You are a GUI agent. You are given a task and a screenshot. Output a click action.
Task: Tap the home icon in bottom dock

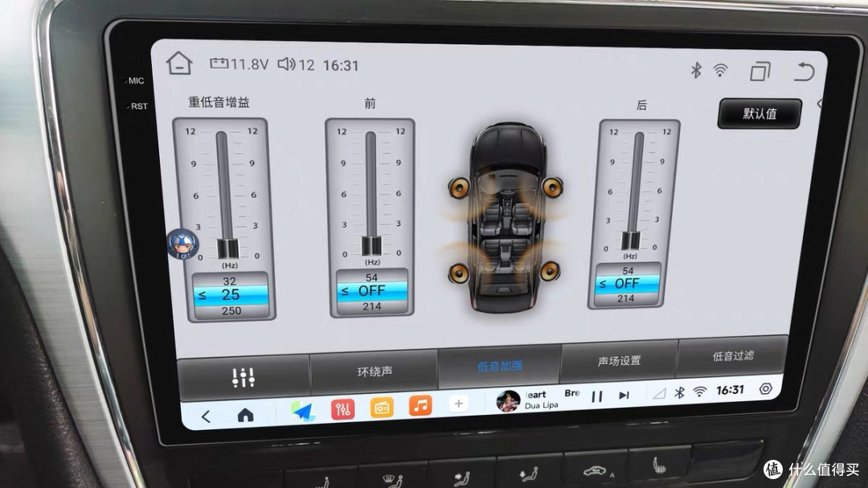tap(245, 415)
